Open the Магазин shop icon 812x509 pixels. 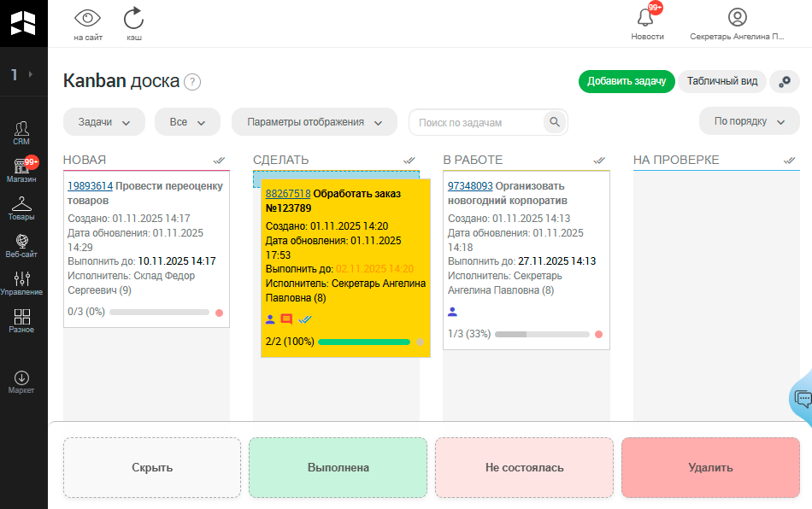tap(21, 169)
